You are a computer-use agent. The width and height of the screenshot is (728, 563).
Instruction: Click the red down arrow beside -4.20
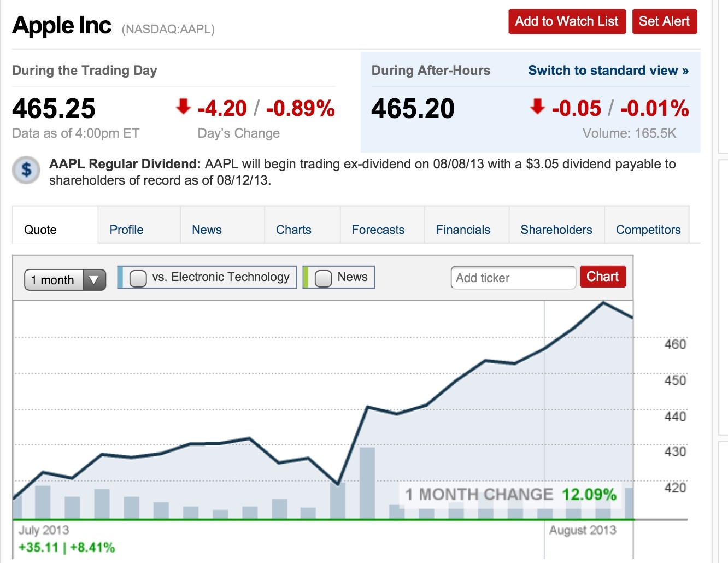[x=183, y=106]
